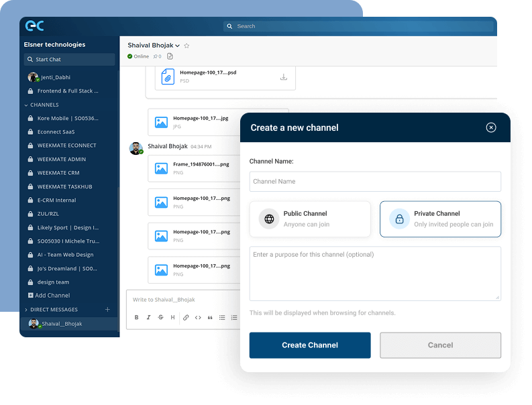This screenshot has height=405, width=532.
Task: Insert a link using the link icon
Action: coord(186,318)
